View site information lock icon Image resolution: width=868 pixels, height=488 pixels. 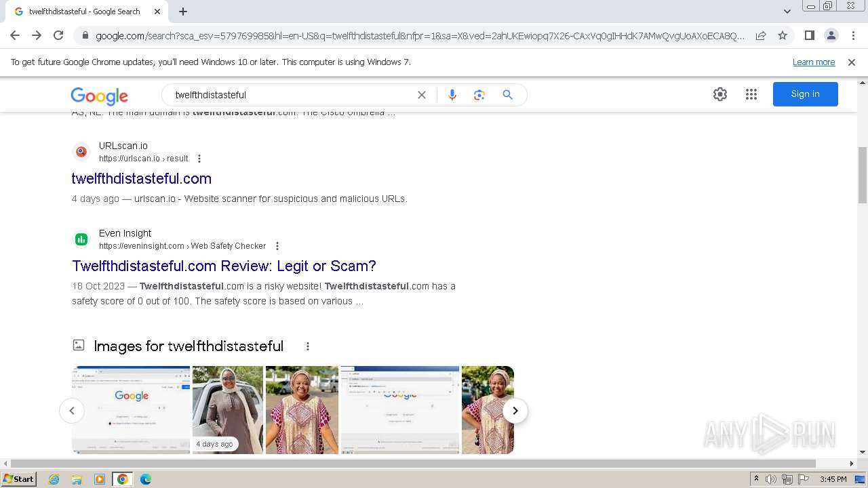pos(85,35)
